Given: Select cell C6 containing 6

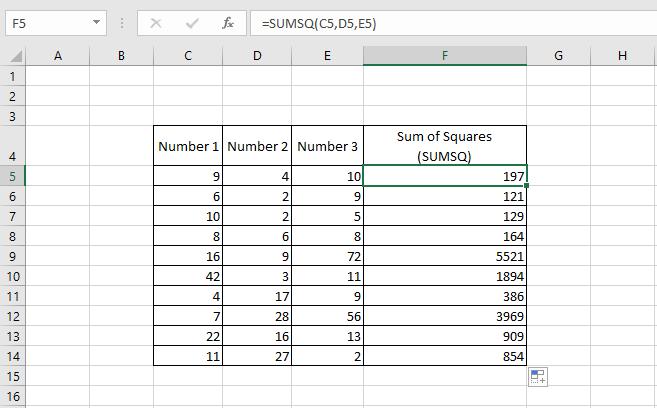Looking at the screenshot, I should [188, 196].
